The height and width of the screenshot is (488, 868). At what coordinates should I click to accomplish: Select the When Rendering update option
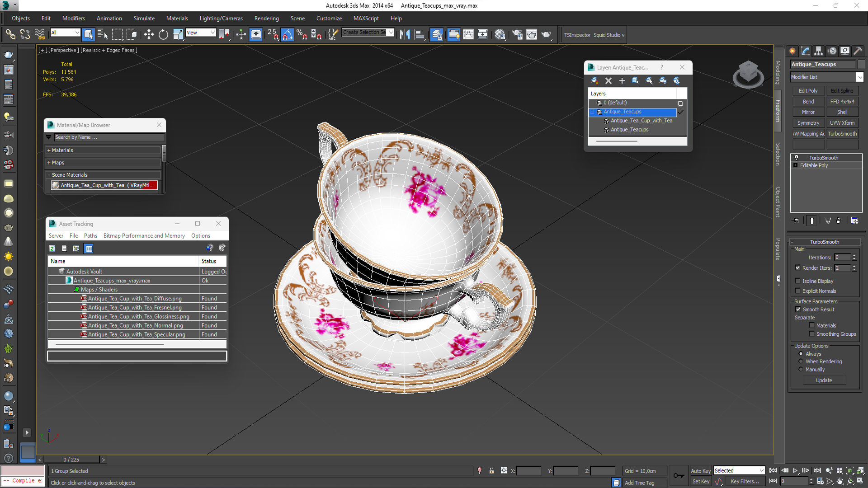pos(801,361)
